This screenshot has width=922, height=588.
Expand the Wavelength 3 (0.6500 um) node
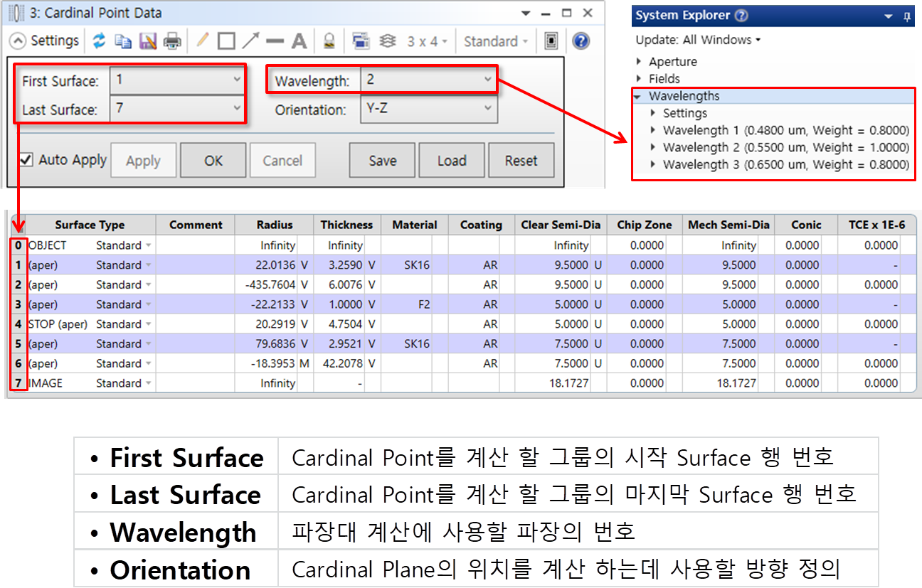pos(654,164)
